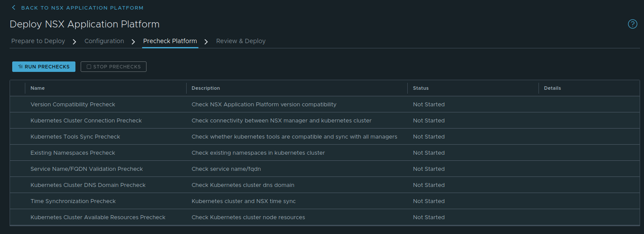Switch to the Configuration step
644x234 pixels.
tap(104, 41)
